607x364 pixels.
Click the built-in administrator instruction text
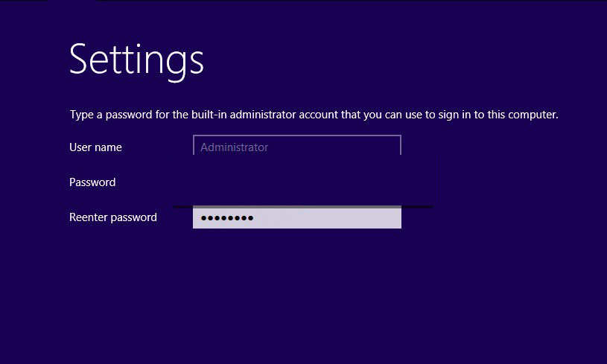314,115
